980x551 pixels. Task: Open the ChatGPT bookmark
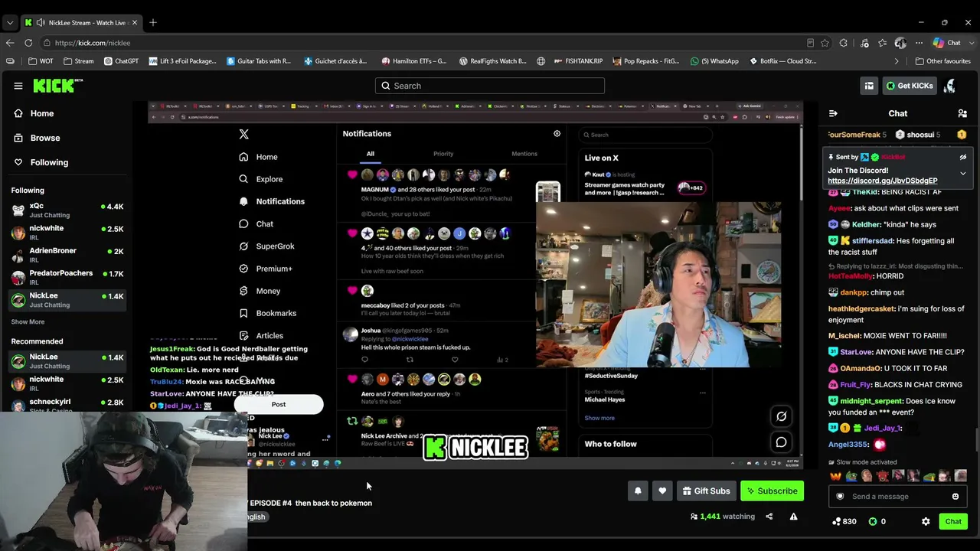coord(121,61)
